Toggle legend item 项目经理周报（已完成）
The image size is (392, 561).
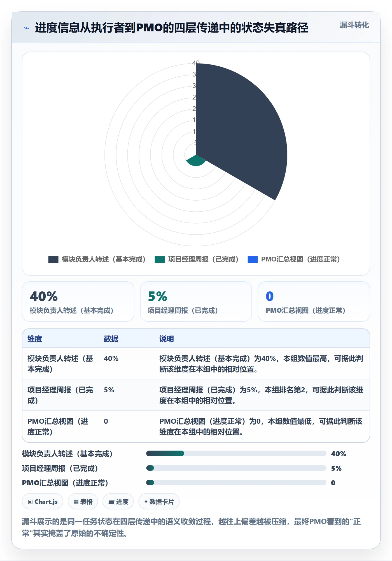pos(197,259)
